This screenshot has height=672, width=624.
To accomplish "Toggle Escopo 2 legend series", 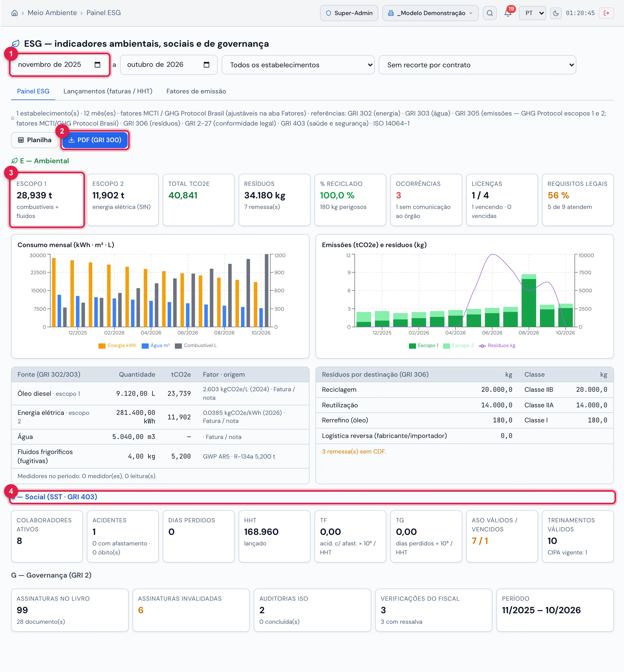I will [458, 346].
